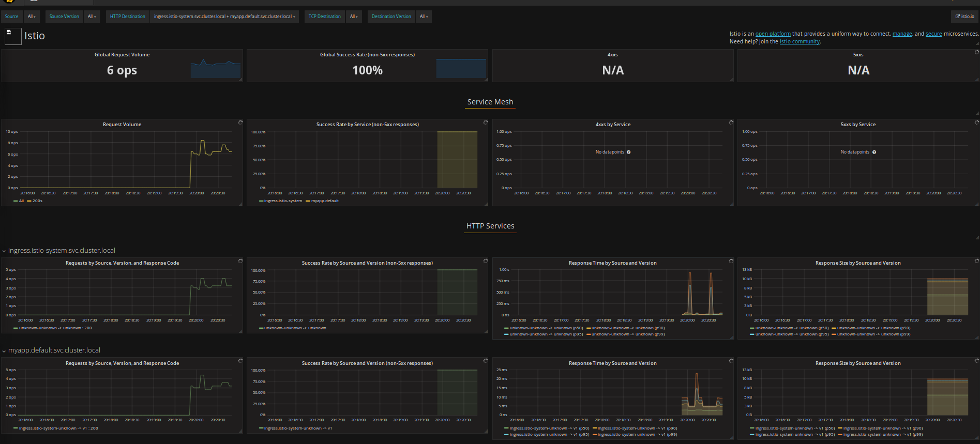This screenshot has width=980, height=444.
Task: Open myapp row Response Size by Source title menu
Action: point(858,363)
